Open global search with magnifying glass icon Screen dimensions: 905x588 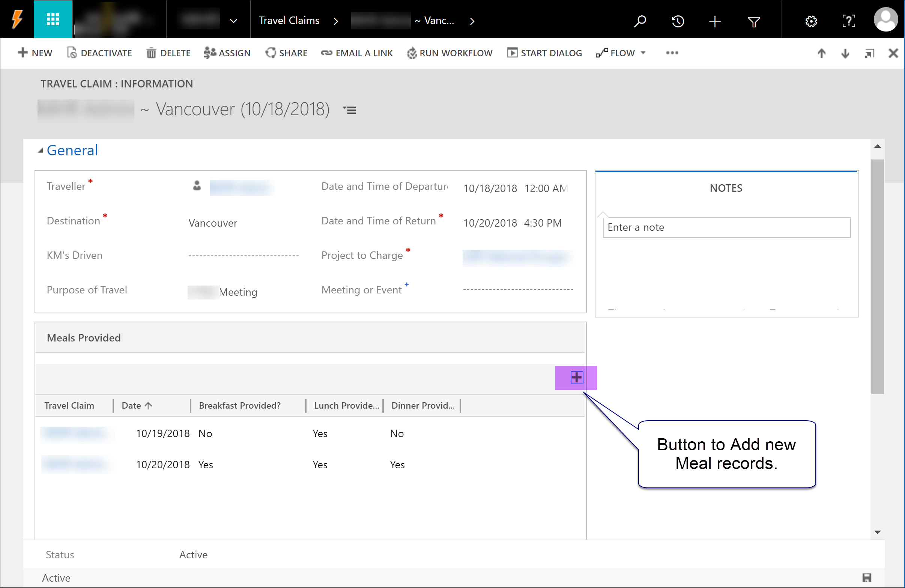(640, 21)
